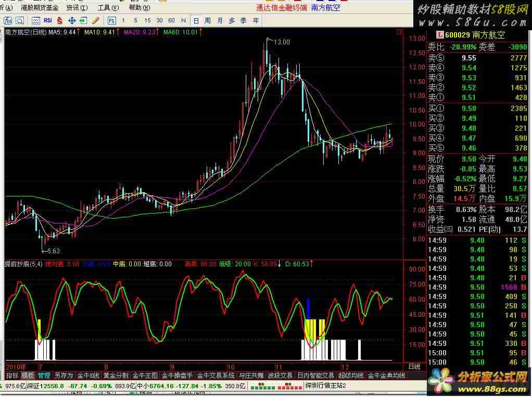Switch to the 15-minute period
Image resolution: width=532 pixels, height=397 pixels.
pyautogui.click(x=147, y=21)
